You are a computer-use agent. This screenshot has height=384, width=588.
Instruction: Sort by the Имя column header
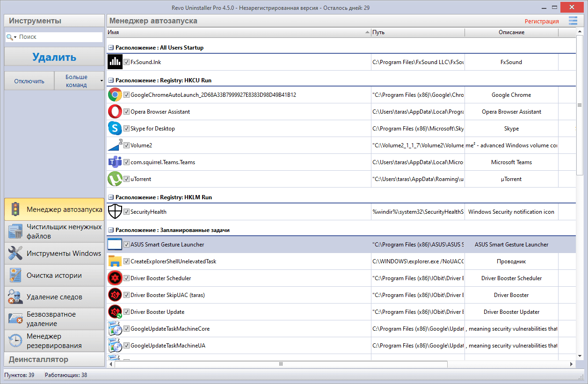point(239,32)
